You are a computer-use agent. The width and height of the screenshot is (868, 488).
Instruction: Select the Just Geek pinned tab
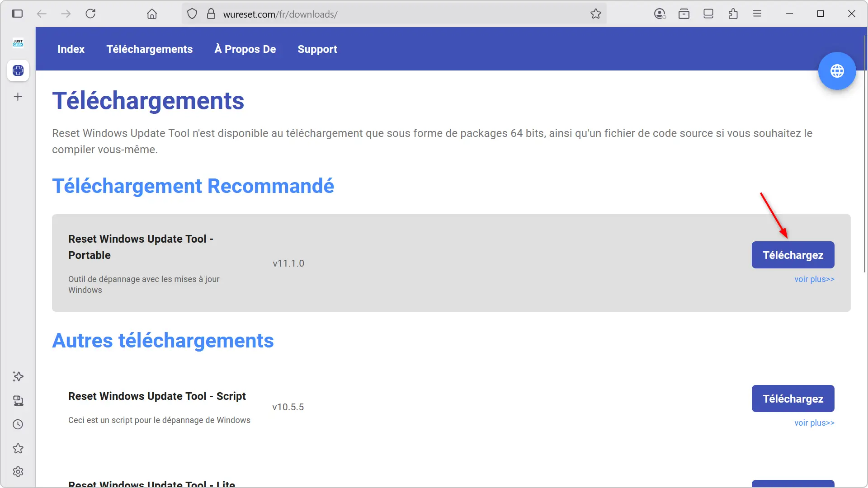(18, 43)
